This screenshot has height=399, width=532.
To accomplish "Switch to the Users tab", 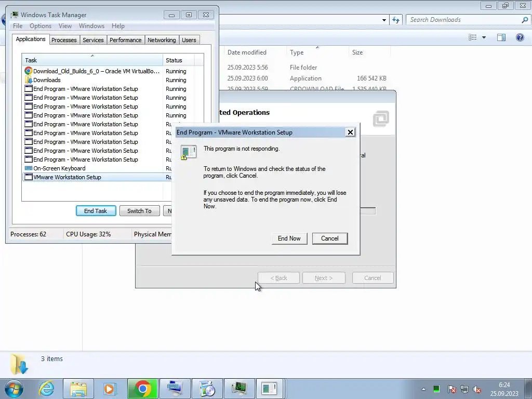I will point(189,40).
